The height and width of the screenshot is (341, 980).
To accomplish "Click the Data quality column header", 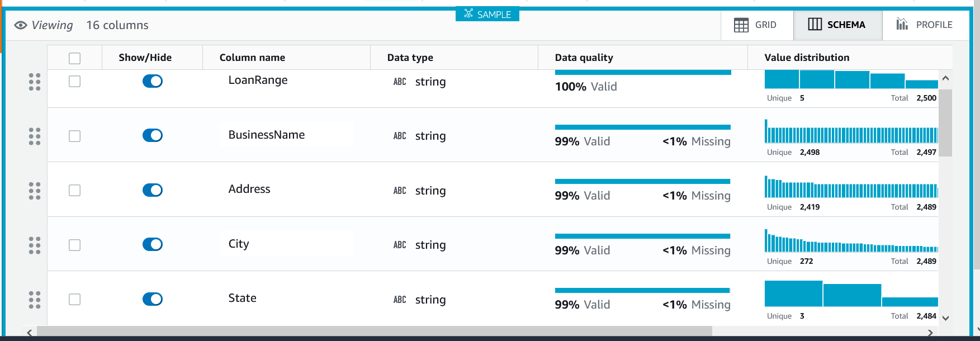I will coord(584,58).
